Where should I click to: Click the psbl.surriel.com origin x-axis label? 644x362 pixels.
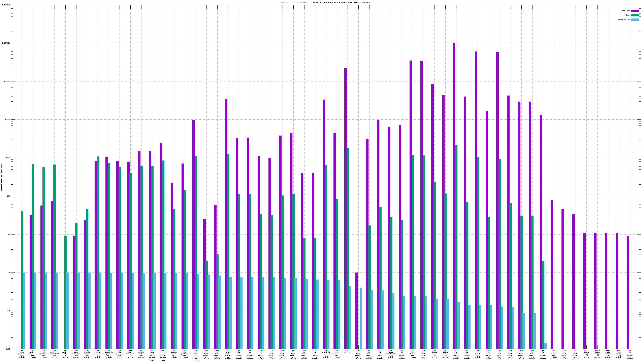click(33, 354)
